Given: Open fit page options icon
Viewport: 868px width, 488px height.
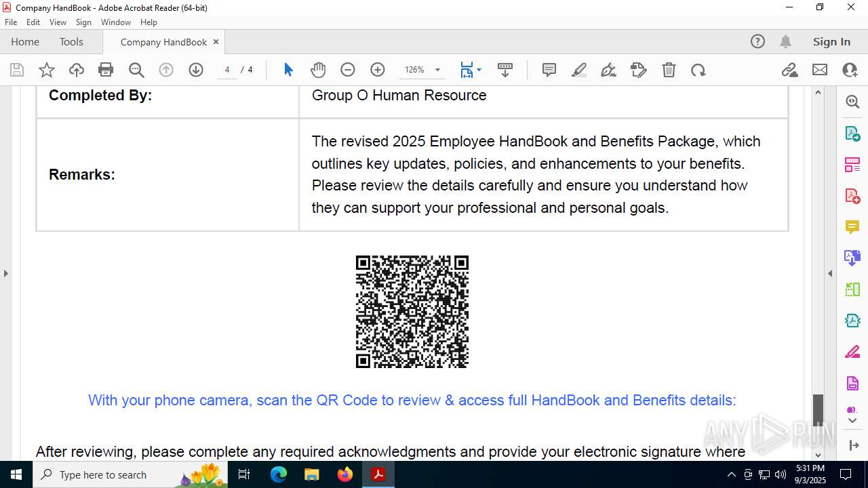Looking at the screenshot, I should [x=467, y=70].
